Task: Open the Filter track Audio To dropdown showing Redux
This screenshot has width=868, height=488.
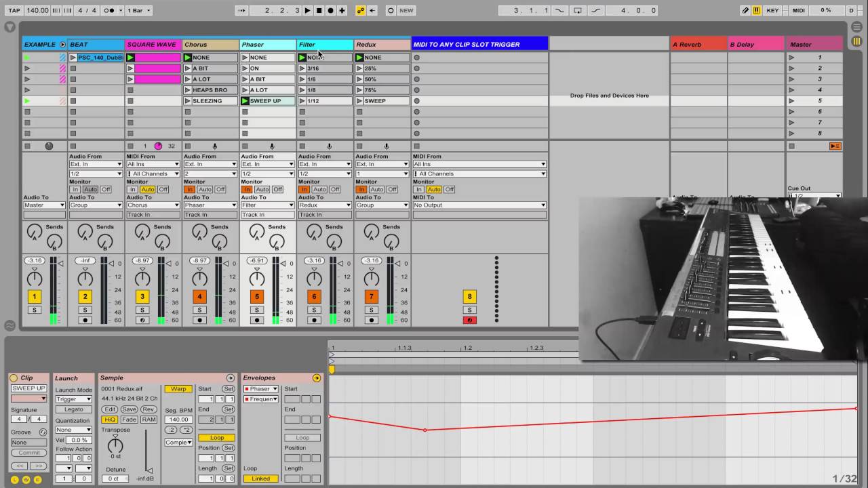Action: tap(325, 205)
